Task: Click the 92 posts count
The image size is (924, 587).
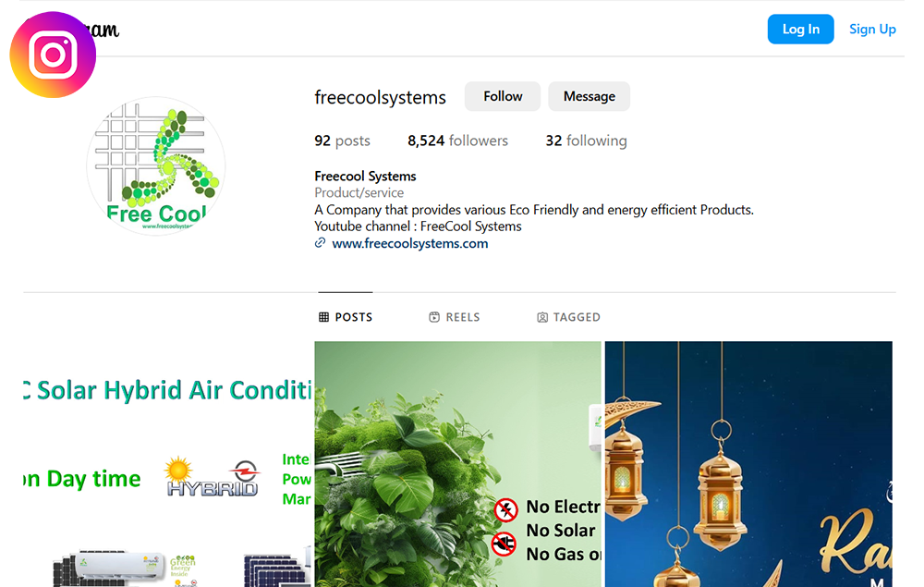Action: point(343,141)
